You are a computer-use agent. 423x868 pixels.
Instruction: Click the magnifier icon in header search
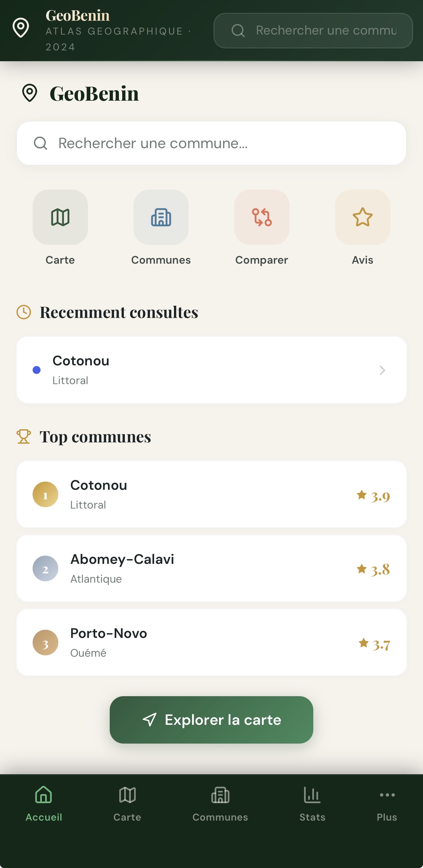click(238, 31)
